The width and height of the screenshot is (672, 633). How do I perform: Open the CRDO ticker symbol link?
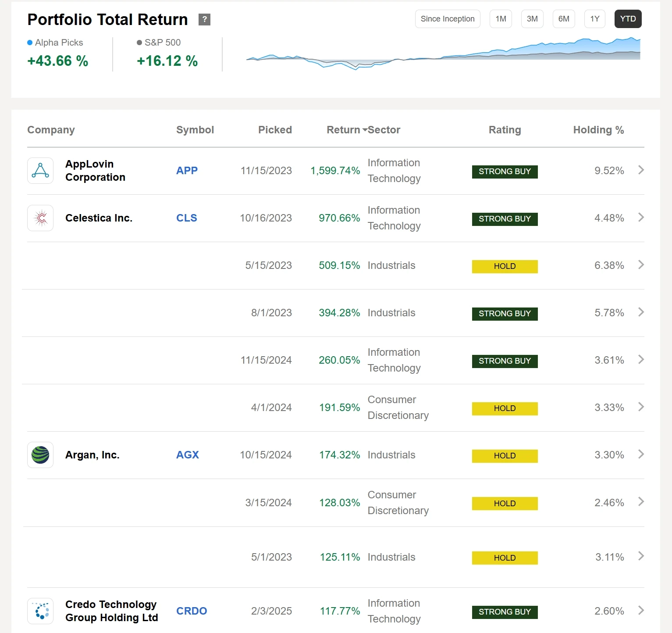pos(192,611)
